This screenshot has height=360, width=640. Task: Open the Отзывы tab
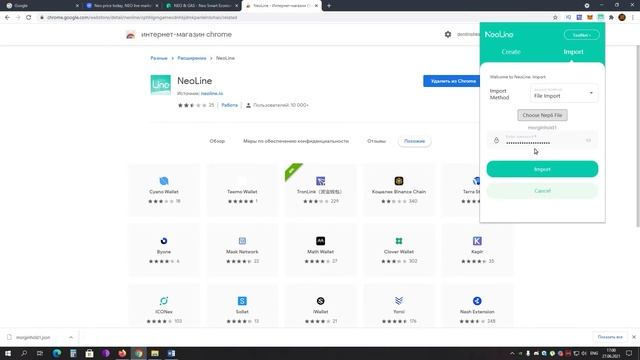[376, 141]
